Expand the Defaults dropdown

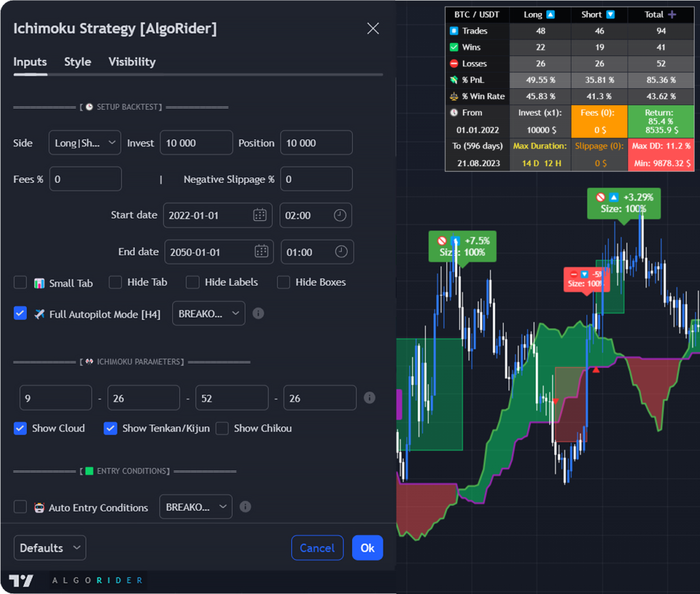coord(49,547)
